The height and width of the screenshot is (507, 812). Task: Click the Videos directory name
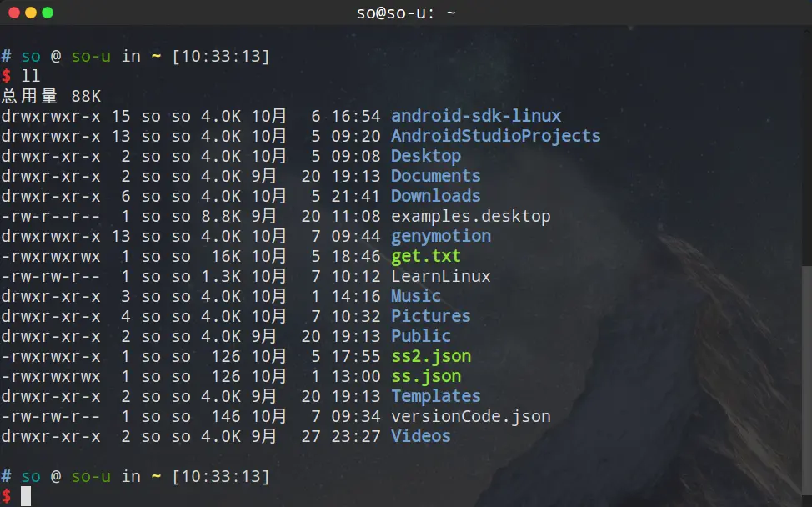[x=420, y=437]
